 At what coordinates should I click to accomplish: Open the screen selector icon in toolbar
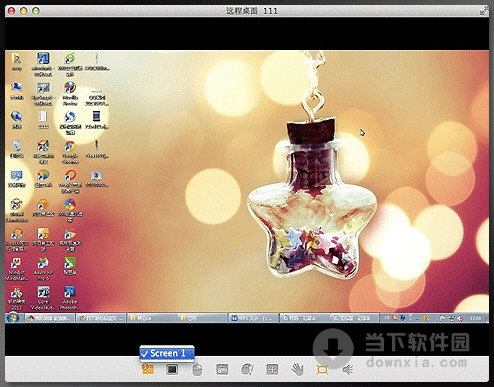pos(148,369)
